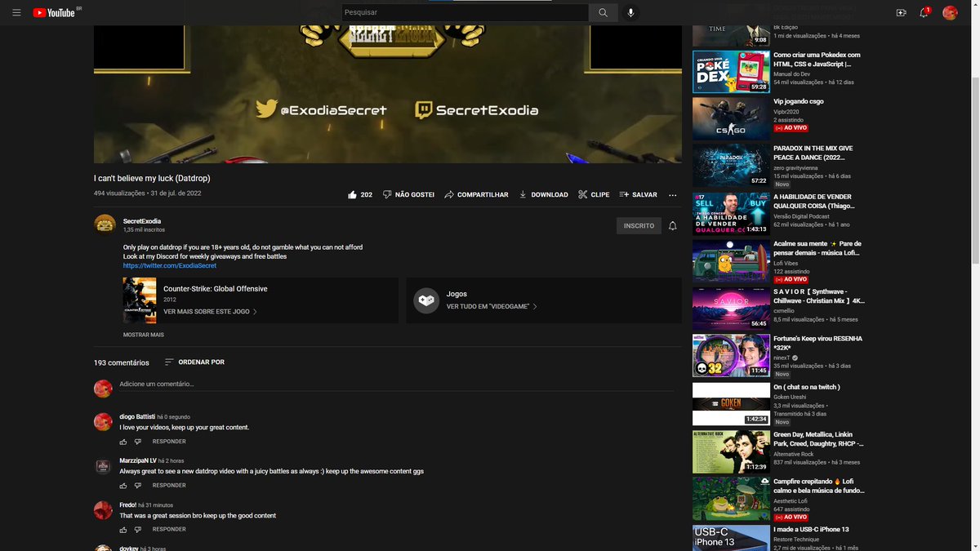The image size is (980, 551).
Task: Open SAVIOR Synthwave mix thumbnail
Action: (731, 309)
